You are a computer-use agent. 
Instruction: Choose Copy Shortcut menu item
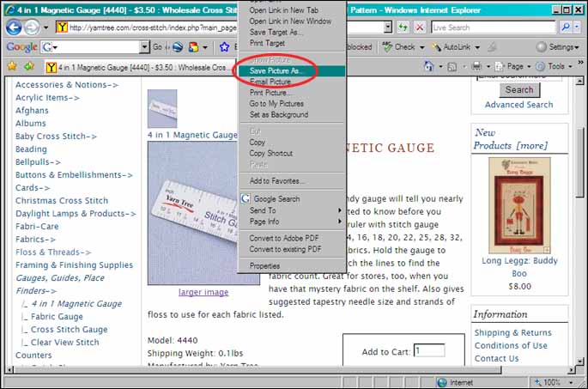click(x=292, y=153)
